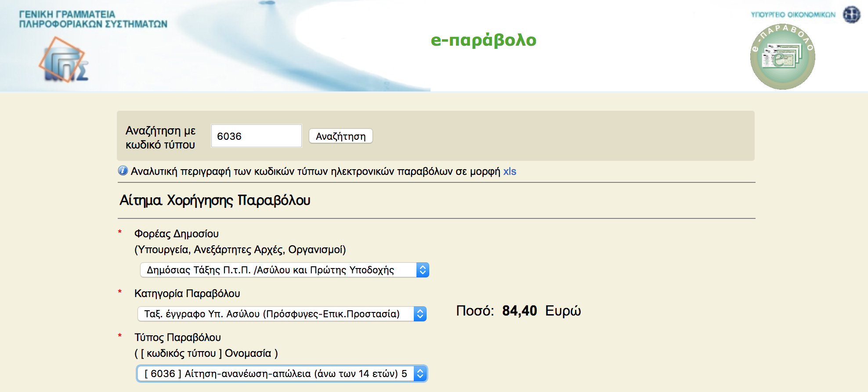Image resolution: width=868 pixels, height=392 pixels.
Task: Click the ΥΠΟΥΡΓΕΙΟ ΟΙΚΟΝΟΜΙΚΩΝ header text
Action: tap(793, 15)
